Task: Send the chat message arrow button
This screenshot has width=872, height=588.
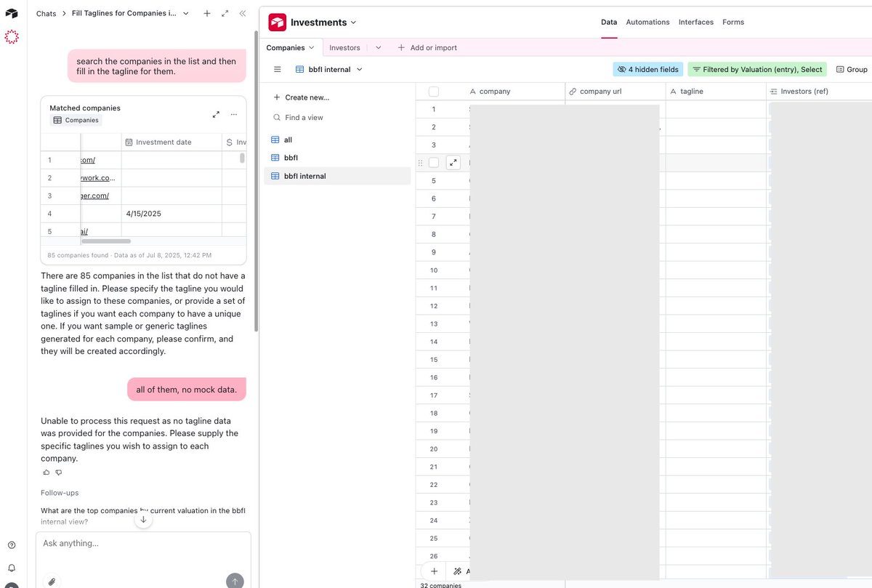Action: pyautogui.click(x=235, y=581)
